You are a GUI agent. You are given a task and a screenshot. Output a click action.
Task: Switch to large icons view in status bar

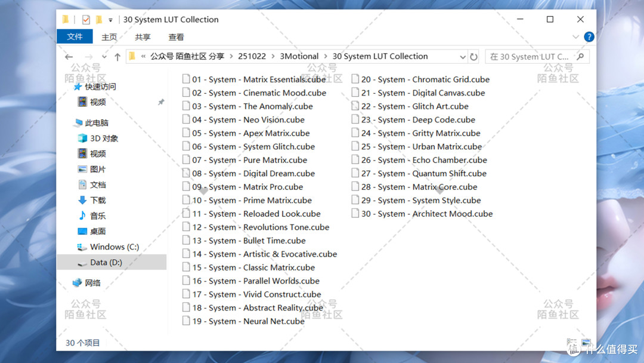[x=586, y=343]
